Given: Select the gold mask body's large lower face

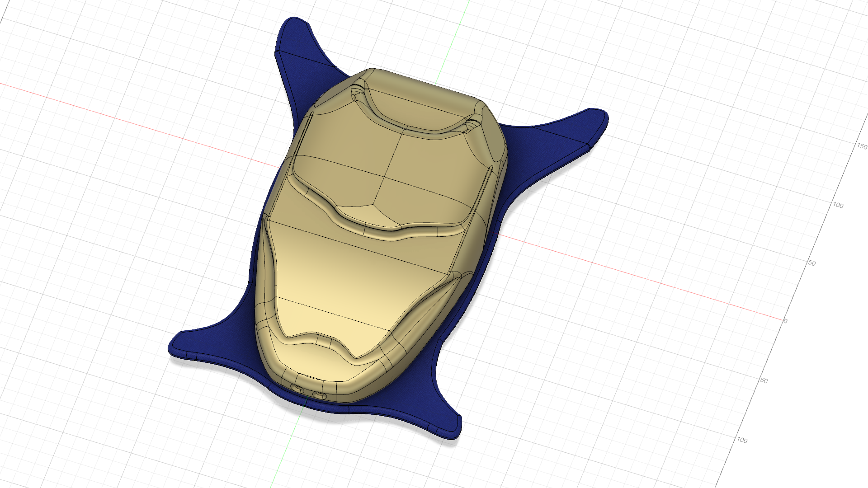Looking at the screenshot, I should 353,276.
